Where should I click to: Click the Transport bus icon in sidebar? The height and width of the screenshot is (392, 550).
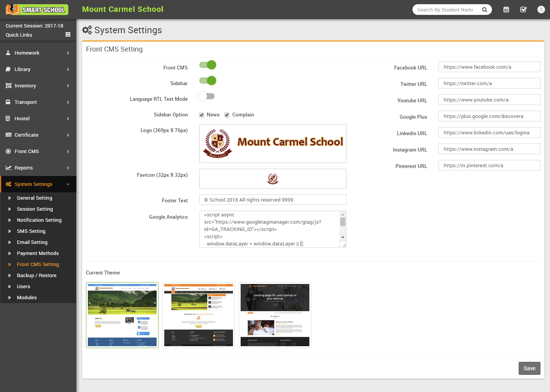click(x=8, y=102)
